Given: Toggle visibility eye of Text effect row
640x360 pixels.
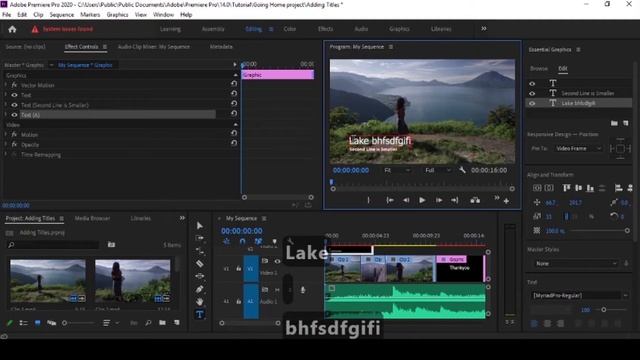Looking at the screenshot, I should (14, 95).
